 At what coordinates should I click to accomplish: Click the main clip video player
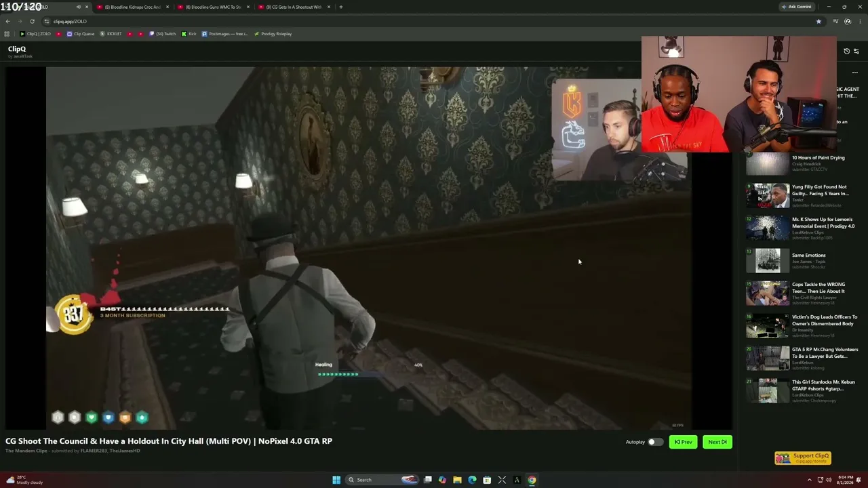[369, 248]
